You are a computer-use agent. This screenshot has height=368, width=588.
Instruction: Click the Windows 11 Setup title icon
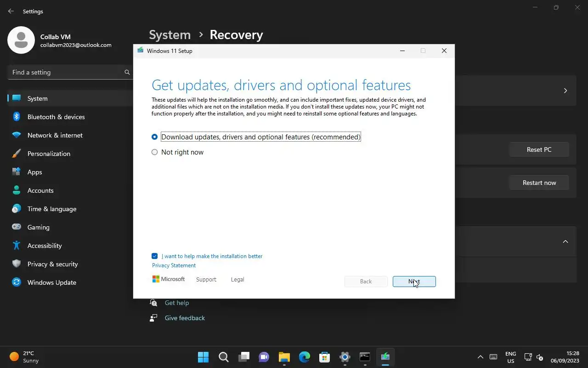141,51
